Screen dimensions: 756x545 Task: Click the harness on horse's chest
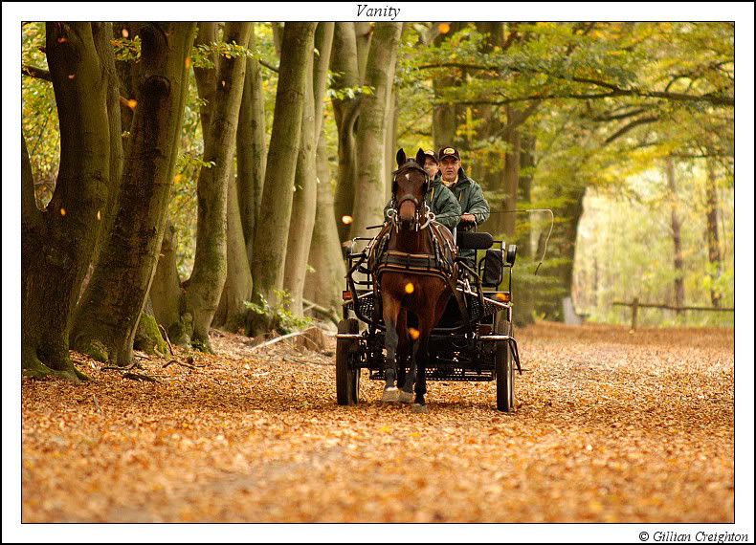(411, 260)
